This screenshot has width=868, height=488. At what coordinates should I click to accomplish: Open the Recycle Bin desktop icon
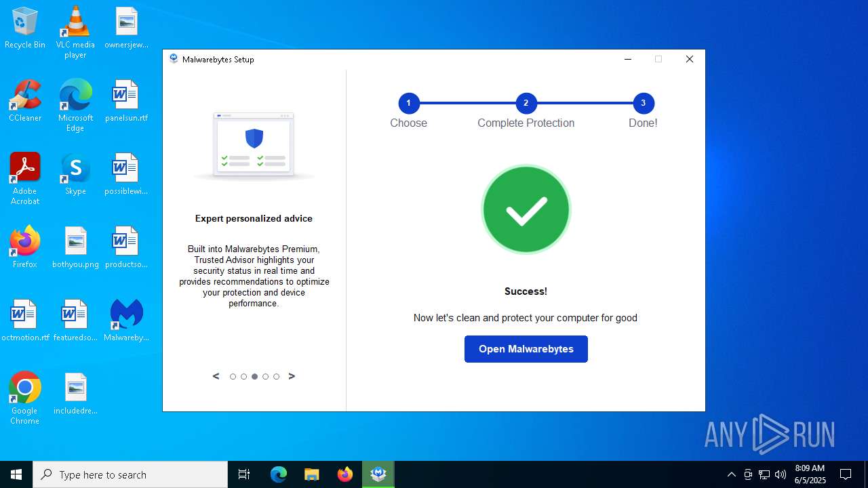coord(25,28)
